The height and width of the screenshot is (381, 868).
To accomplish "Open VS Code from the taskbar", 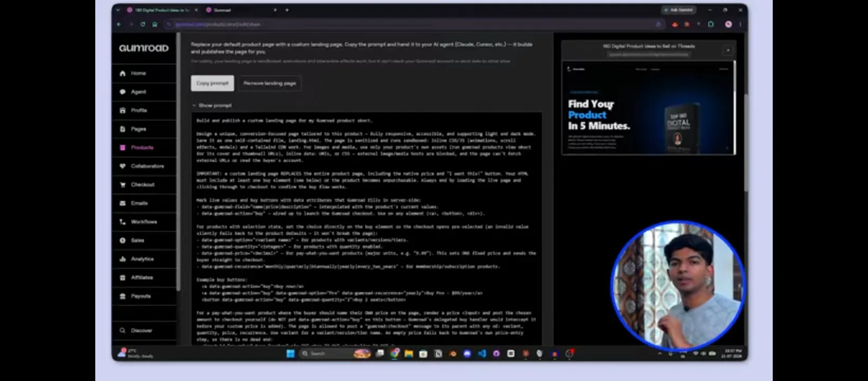I will pyautogui.click(x=482, y=353).
